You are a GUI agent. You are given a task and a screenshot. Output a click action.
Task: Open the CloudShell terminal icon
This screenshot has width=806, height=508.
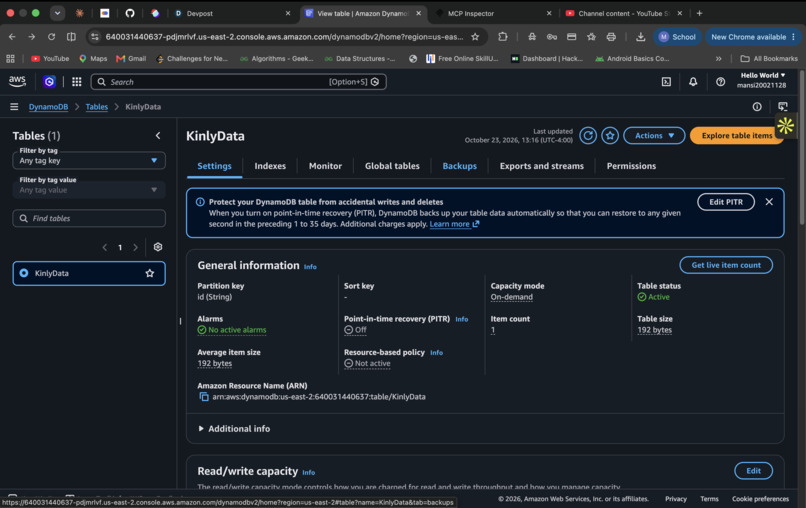pos(666,82)
